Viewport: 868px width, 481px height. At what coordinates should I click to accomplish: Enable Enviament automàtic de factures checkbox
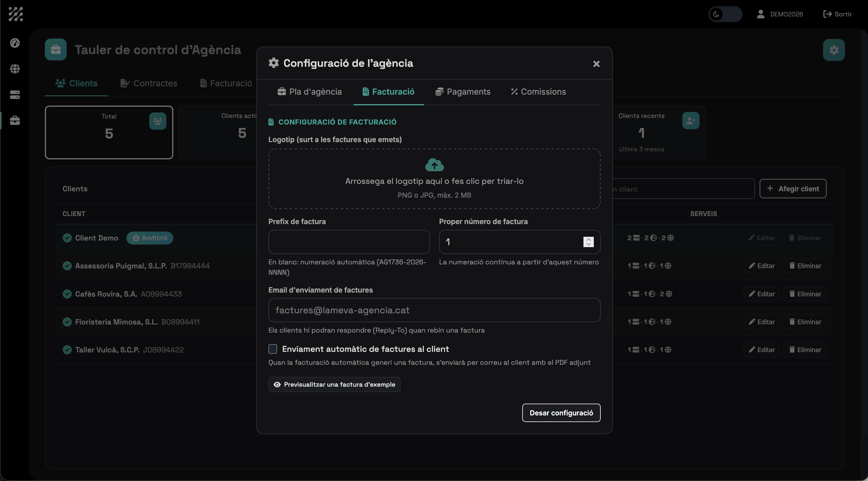pyautogui.click(x=272, y=349)
